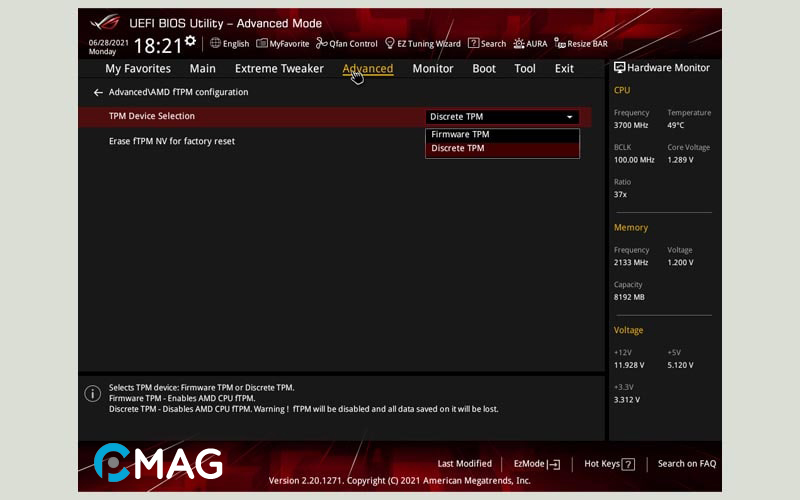Launch EZ Tuning Wizard bulb icon
The width and height of the screenshot is (800, 500).
[x=390, y=43]
